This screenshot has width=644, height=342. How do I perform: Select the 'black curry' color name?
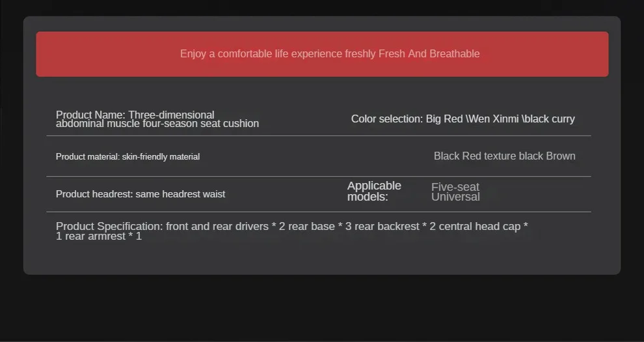[549, 119]
